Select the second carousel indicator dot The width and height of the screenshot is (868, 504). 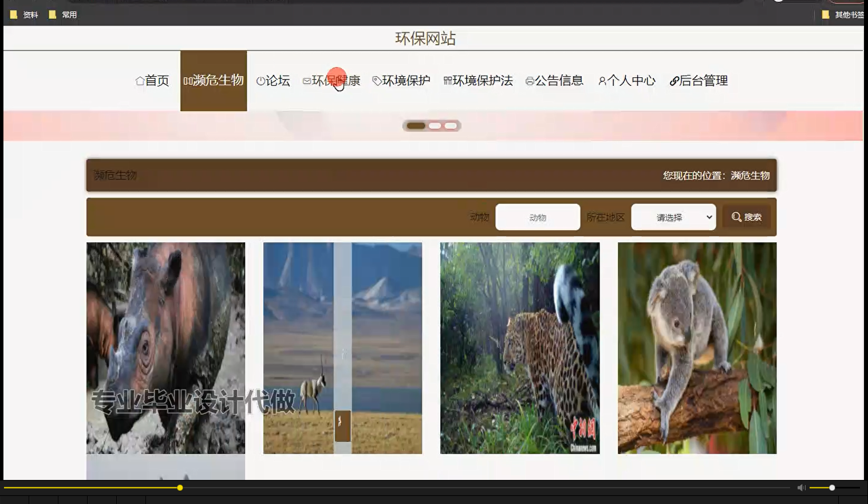click(x=435, y=126)
